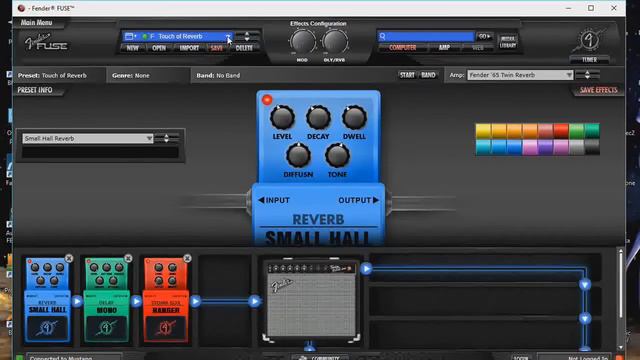Adjust the DECAY knob on reverb pedal
Viewport: 640px width, 360px height.
pos(318,118)
